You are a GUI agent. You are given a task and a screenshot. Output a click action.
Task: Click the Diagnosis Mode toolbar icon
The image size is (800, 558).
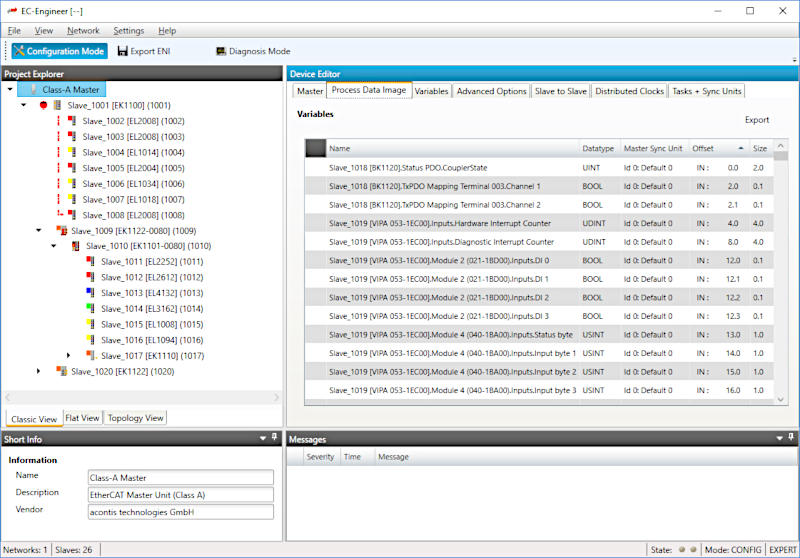point(220,51)
